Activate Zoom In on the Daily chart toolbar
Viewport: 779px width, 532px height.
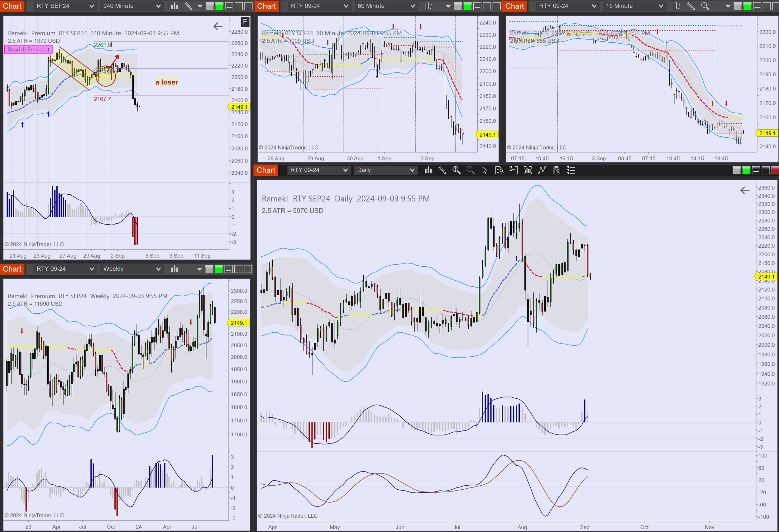(456, 170)
